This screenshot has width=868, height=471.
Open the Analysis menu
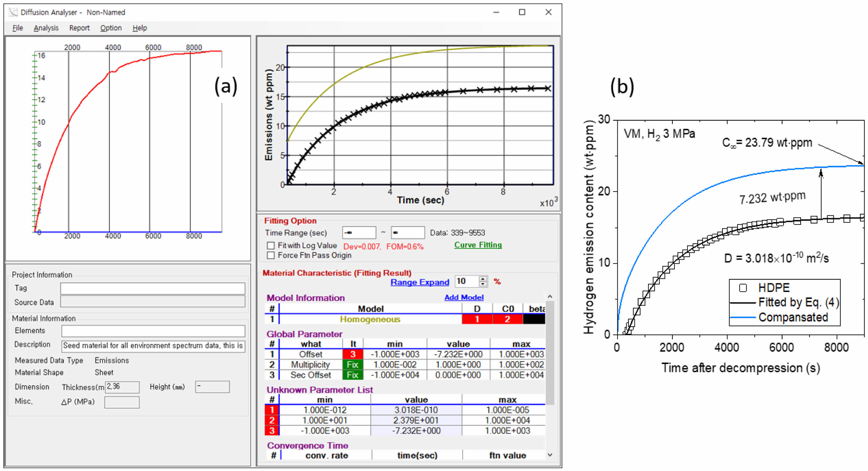pyautogui.click(x=46, y=28)
